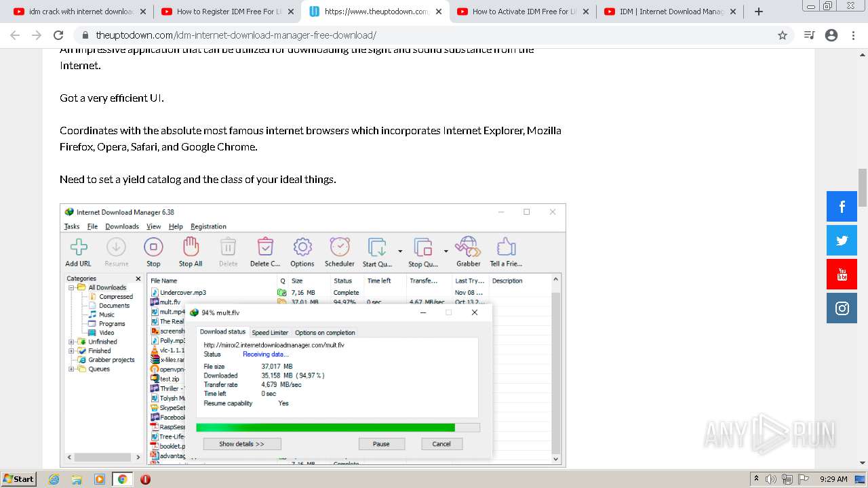Click the page vertical scrollbar thumb

point(863,188)
